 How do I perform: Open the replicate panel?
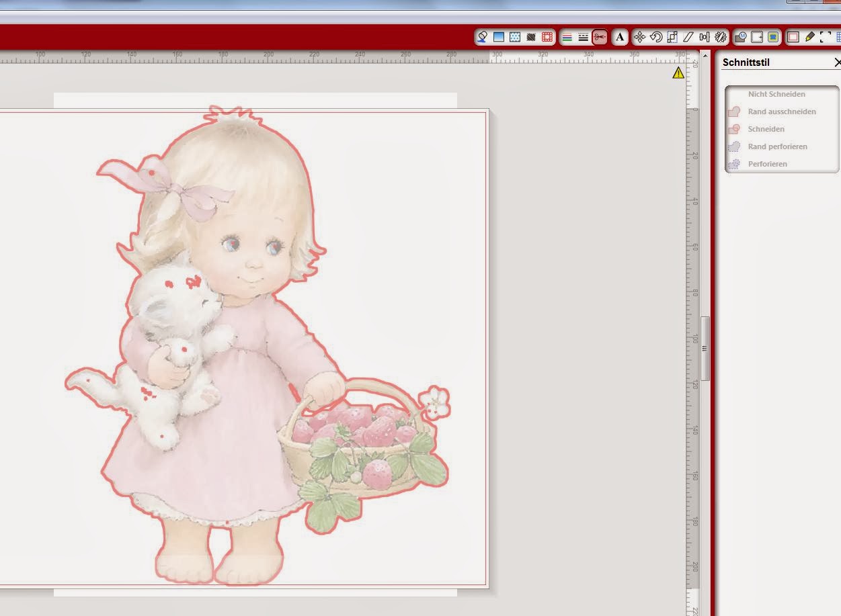(x=720, y=37)
